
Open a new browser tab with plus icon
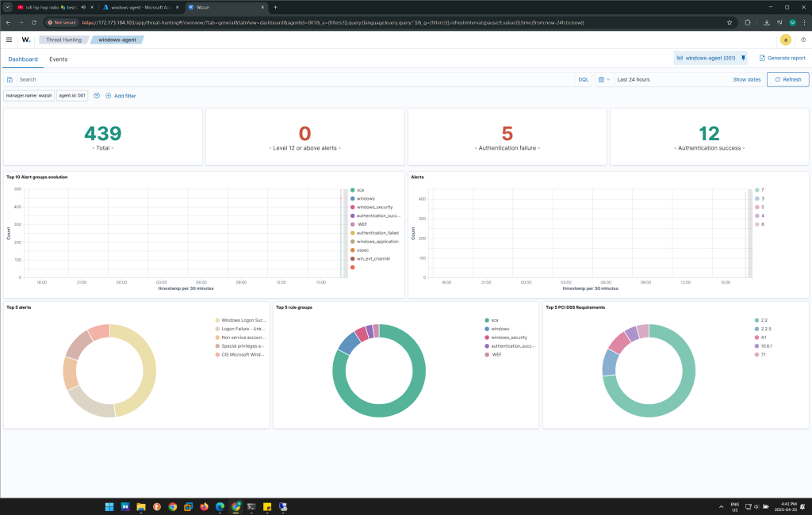(275, 7)
